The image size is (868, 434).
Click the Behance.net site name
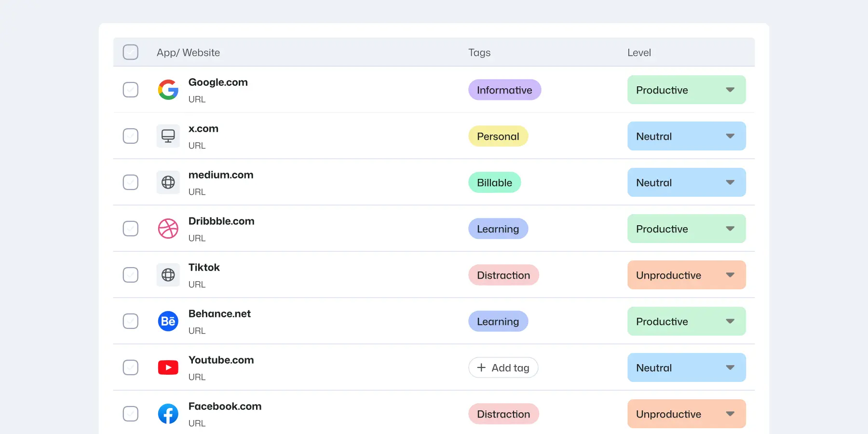[x=219, y=314]
